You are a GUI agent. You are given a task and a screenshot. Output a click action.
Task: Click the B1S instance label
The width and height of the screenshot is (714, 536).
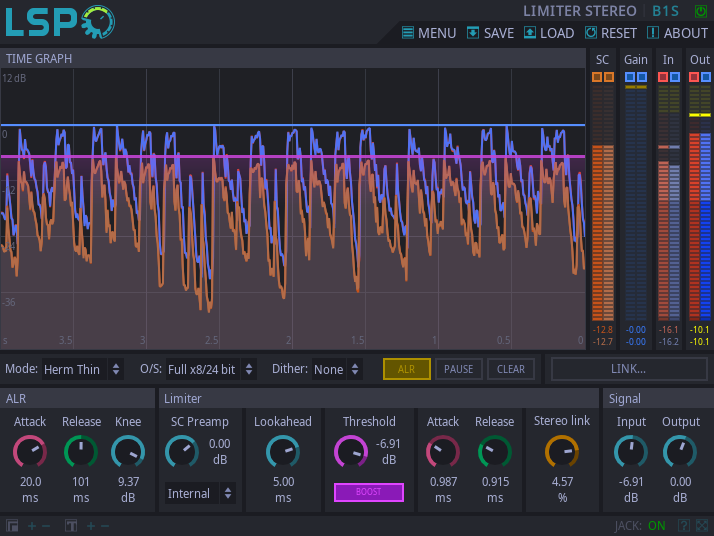(x=665, y=11)
